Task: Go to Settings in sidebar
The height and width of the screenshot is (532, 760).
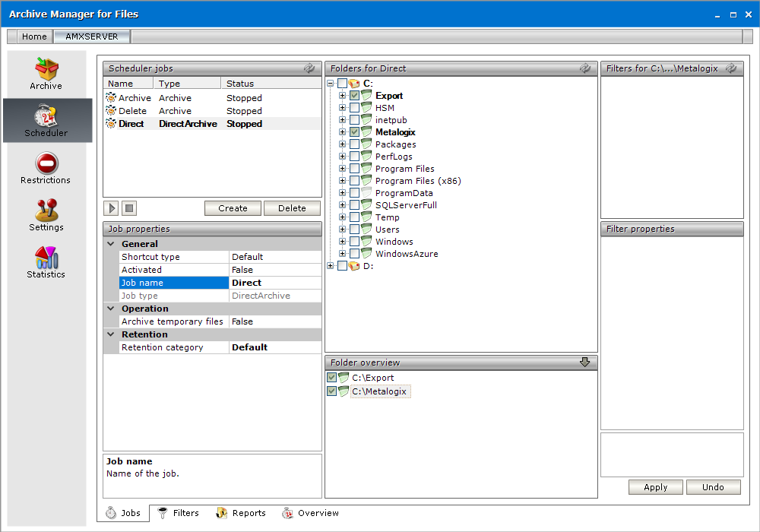Action: [x=46, y=215]
